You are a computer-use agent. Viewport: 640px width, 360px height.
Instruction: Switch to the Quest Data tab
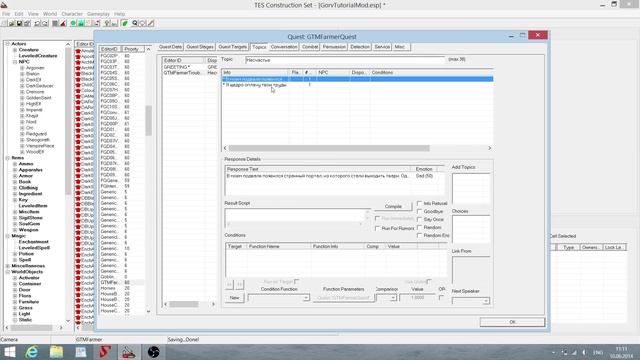(170, 47)
